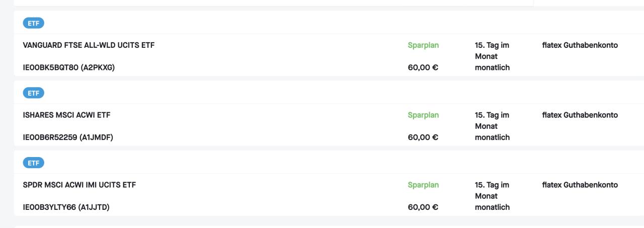The height and width of the screenshot is (228, 644).
Task: Click iShares' 15. Tag im Monat schedule
Action: point(492,121)
